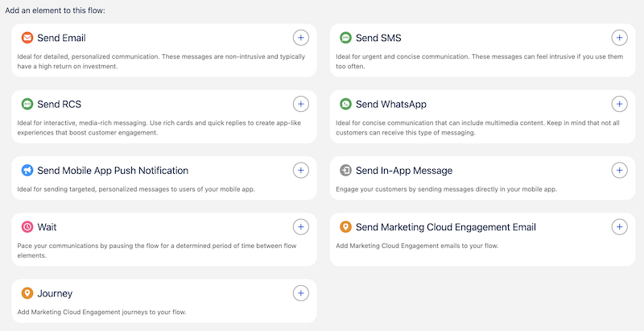Add Send SMS element with plus button
The width and height of the screenshot is (644, 331).
coord(619,38)
